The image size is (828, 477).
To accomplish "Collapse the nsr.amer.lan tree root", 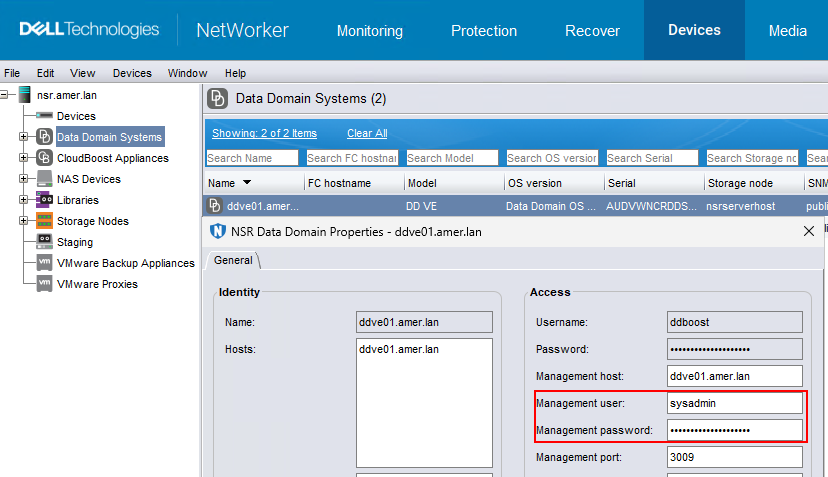I will click(4, 95).
